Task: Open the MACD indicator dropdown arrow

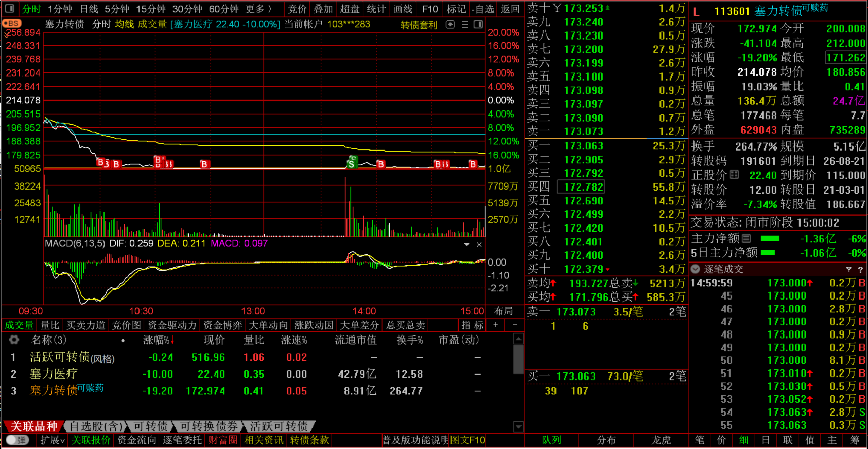Action: 466,244
